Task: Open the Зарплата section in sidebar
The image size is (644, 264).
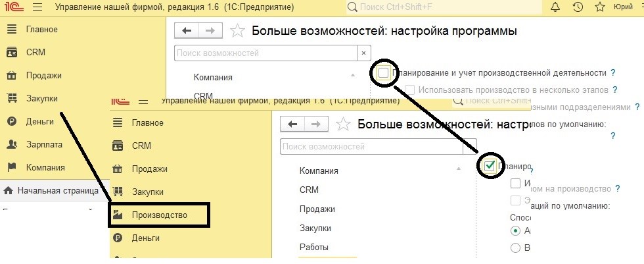Action: coord(44,144)
